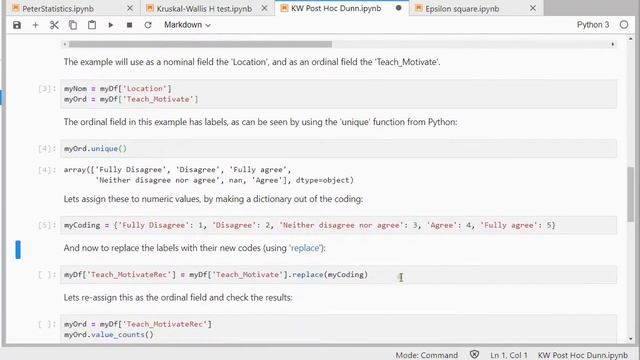
Task: Close the Epsilon square.ipynb tab
Action: click(533, 8)
